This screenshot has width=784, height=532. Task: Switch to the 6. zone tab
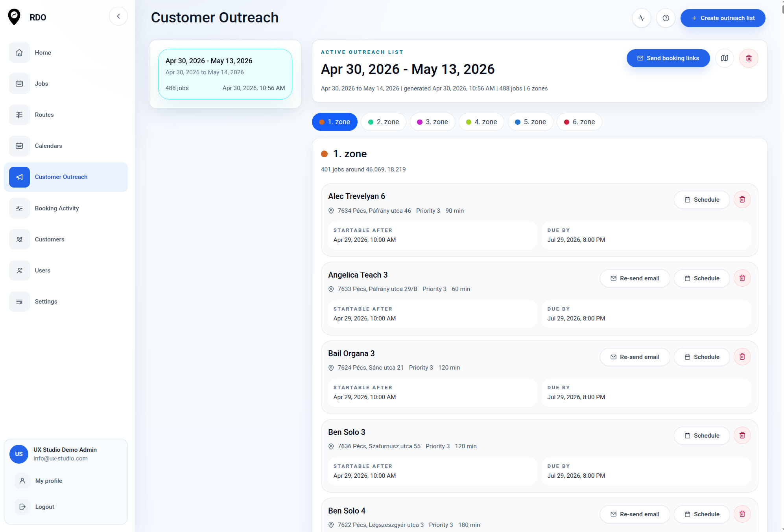coord(579,122)
